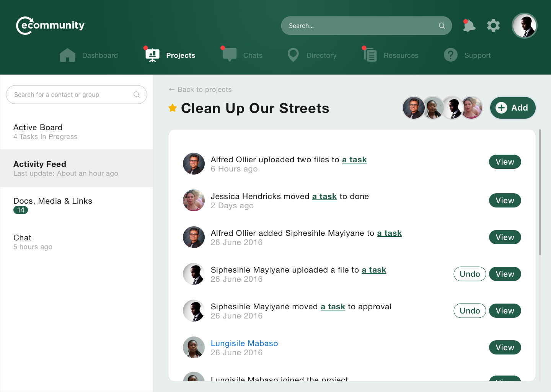
Task: Click the Dashboard home icon
Action: (x=67, y=56)
